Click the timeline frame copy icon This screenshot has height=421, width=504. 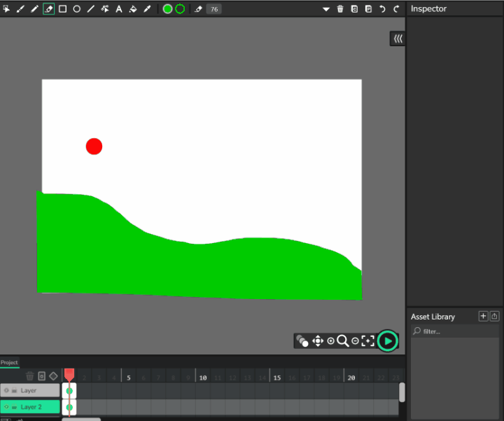41,375
